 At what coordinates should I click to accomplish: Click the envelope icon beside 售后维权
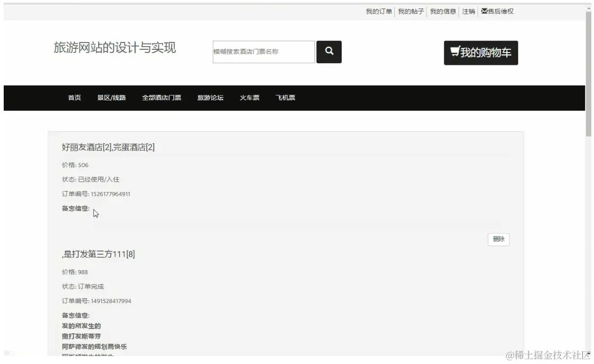pyautogui.click(x=484, y=11)
